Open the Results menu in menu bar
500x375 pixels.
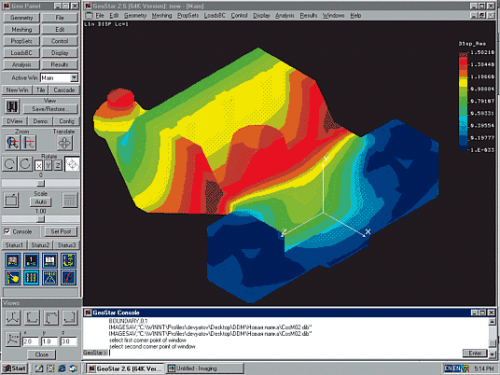click(x=308, y=15)
